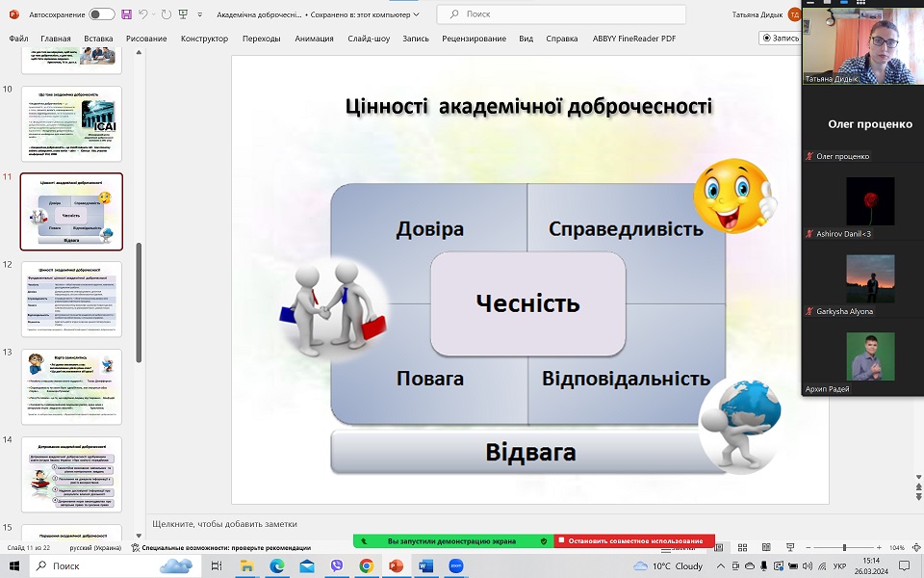Open the Анимация tab
Viewport: 924px width, 578px height.
314,39
